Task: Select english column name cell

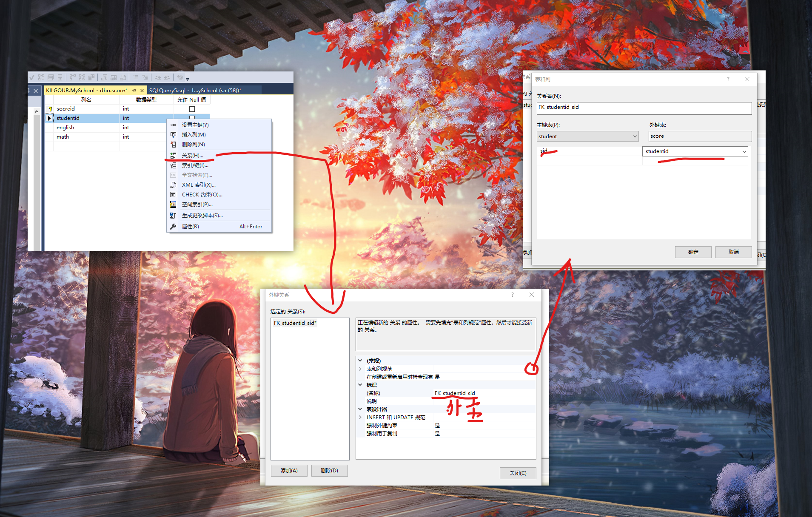Action: 87,128
